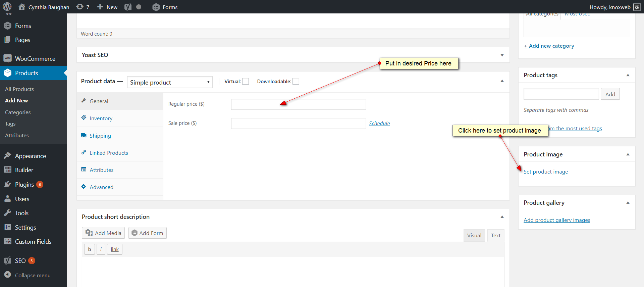Click the SEO Yoast icon in sidebar
The width and height of the screenshot is (644, 287).
click(x=7, y=260)
